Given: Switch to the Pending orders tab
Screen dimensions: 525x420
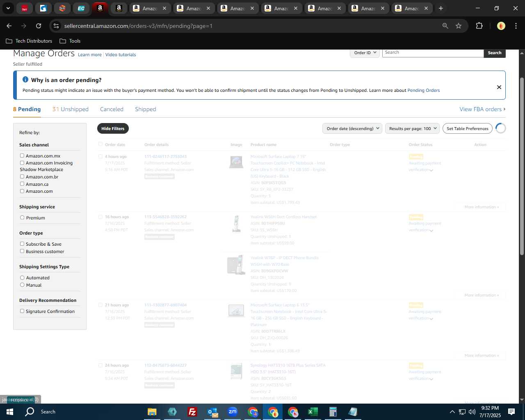Looking at the screenshot, I should (27, 109).
